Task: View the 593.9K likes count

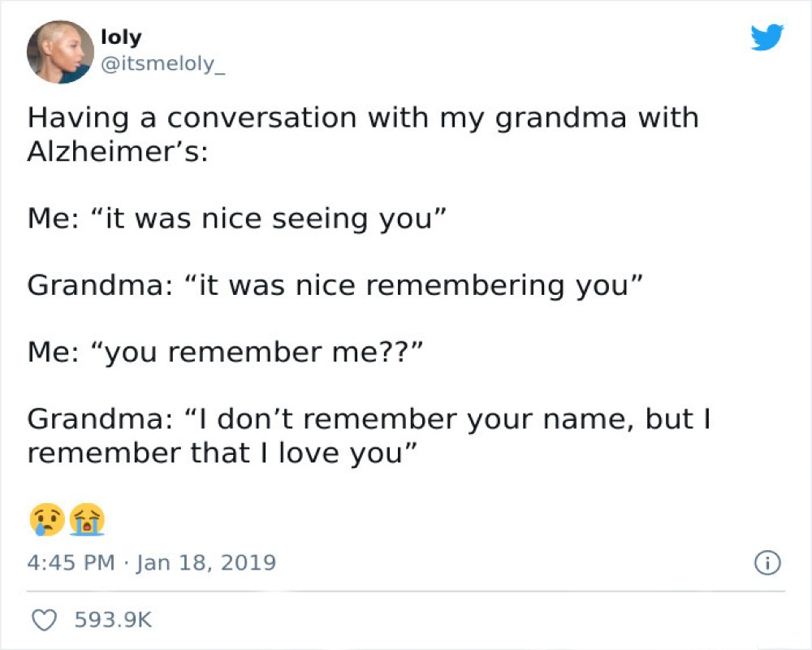Action: point(114,620)
